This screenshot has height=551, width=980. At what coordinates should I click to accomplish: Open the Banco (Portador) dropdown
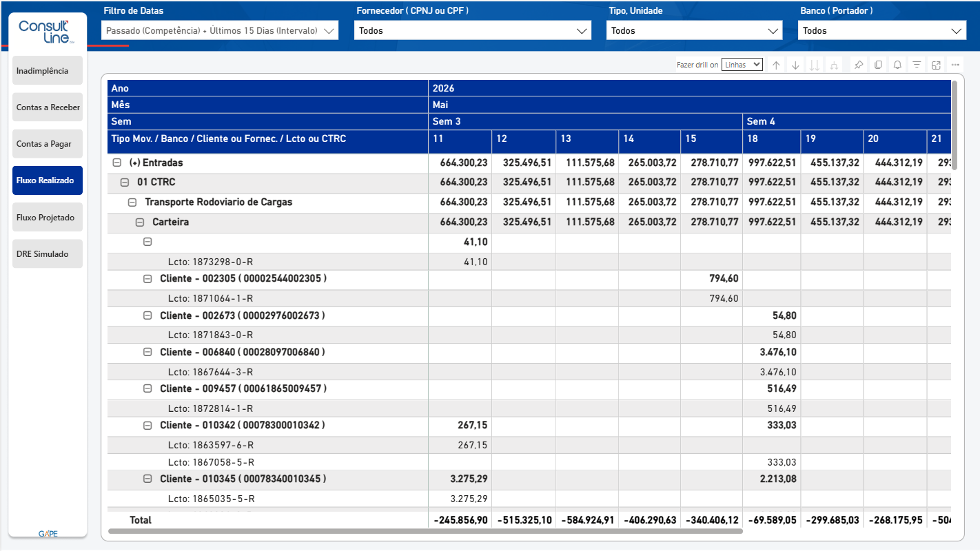coord(881,30)
